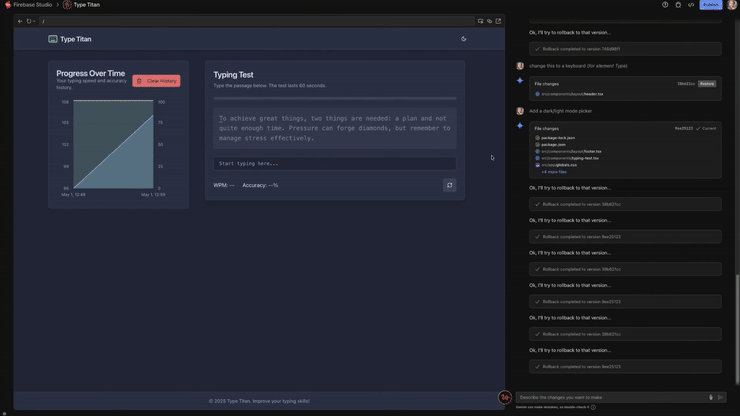This screenshot has height=416, width=740.
Task: Click the Start typing here input field
Action: [334, 163]
